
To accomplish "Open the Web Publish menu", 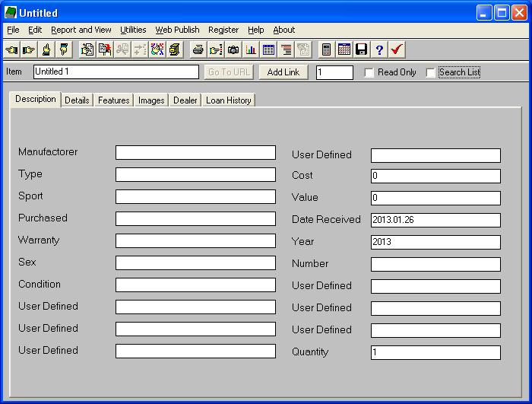I will [177, 30].
